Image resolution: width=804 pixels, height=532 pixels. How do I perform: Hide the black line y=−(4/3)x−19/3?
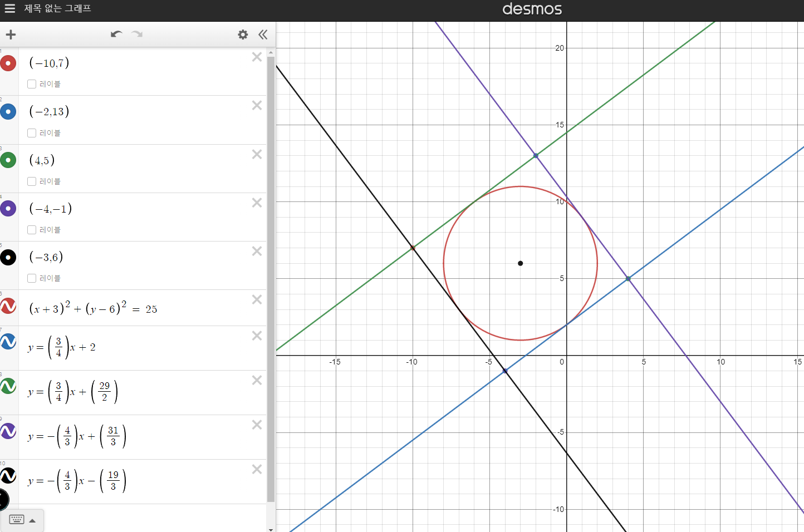tap(8, 475)
